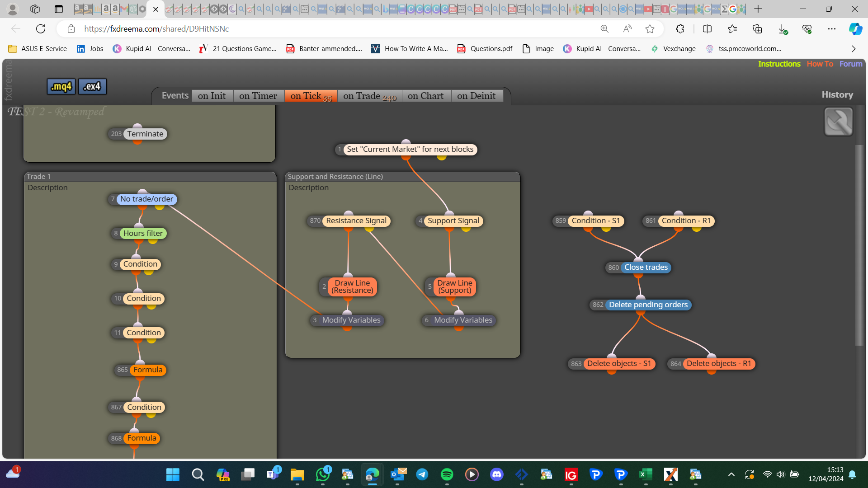
Task: Open the wrench tools panel
Action: (x=838, y=122)
